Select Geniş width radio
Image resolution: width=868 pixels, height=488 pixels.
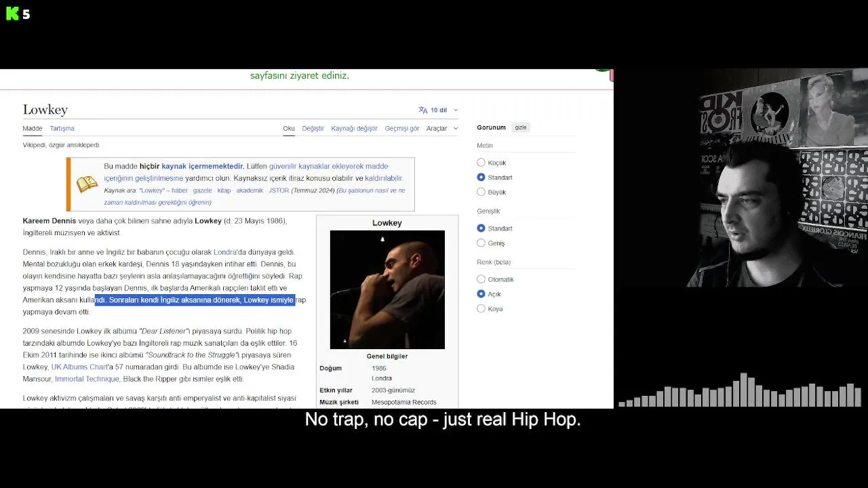[x=481, y=243]
